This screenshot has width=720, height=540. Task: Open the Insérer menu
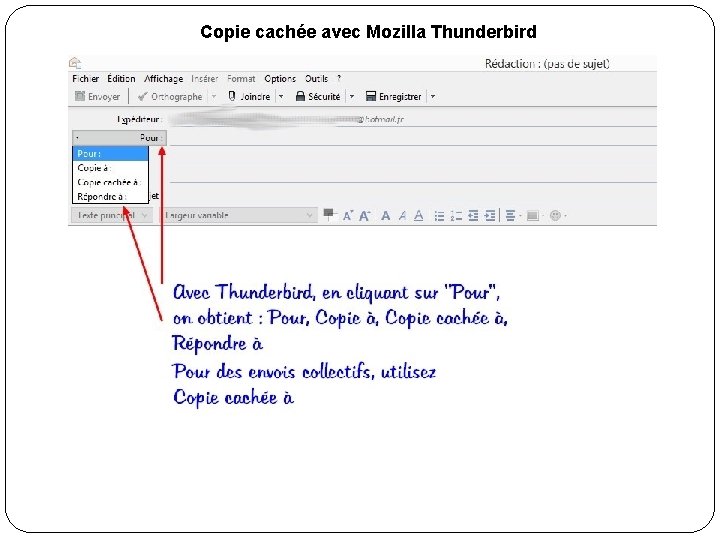(204, 79)
